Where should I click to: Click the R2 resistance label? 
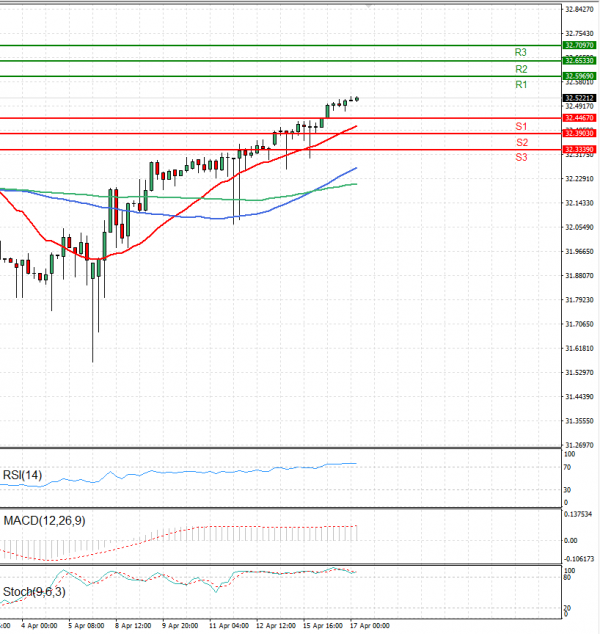(x=521, y=69)
